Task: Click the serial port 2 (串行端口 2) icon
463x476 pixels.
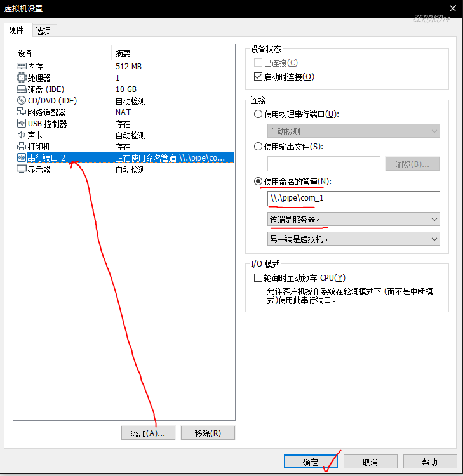Action: click(21, 157)
